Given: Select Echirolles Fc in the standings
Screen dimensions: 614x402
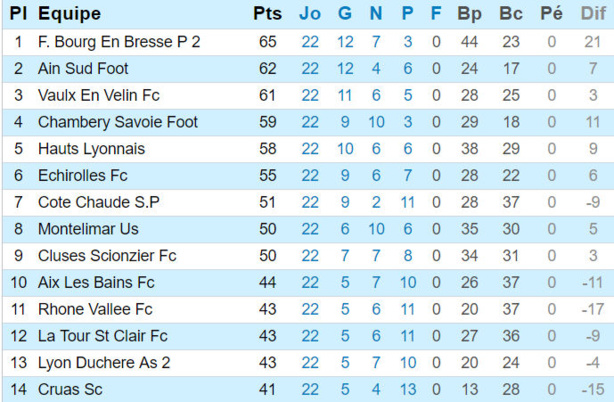Looking at the screenshot, I should pos(83,175).
